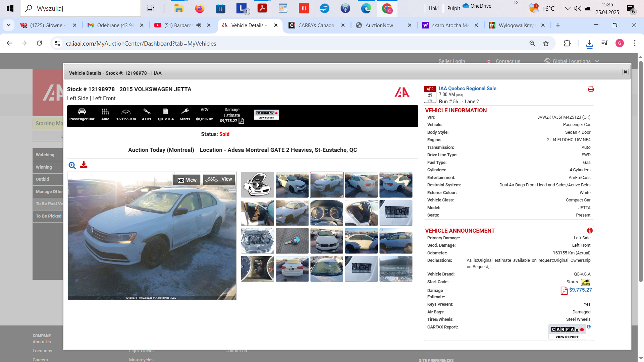Screen dimensions: 644x362
Task: Open the 360 View of the vehicle
Action: pyautogui.click(x=219, y=179)
